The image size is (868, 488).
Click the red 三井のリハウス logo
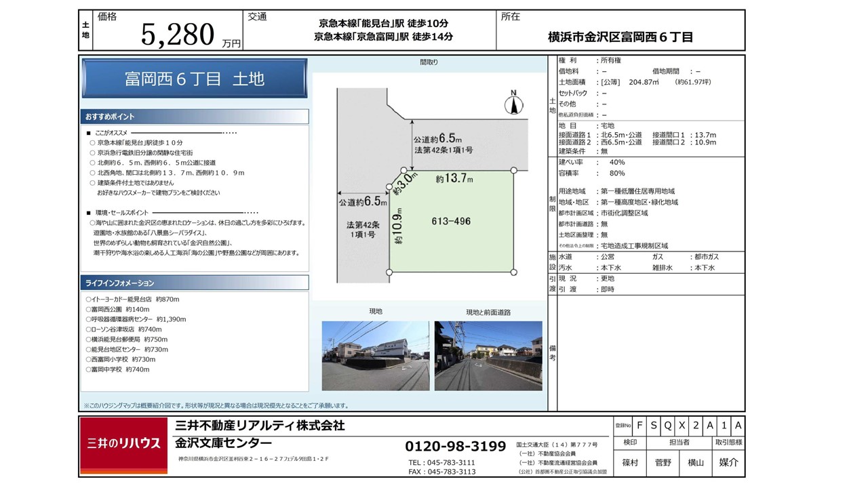123,443
